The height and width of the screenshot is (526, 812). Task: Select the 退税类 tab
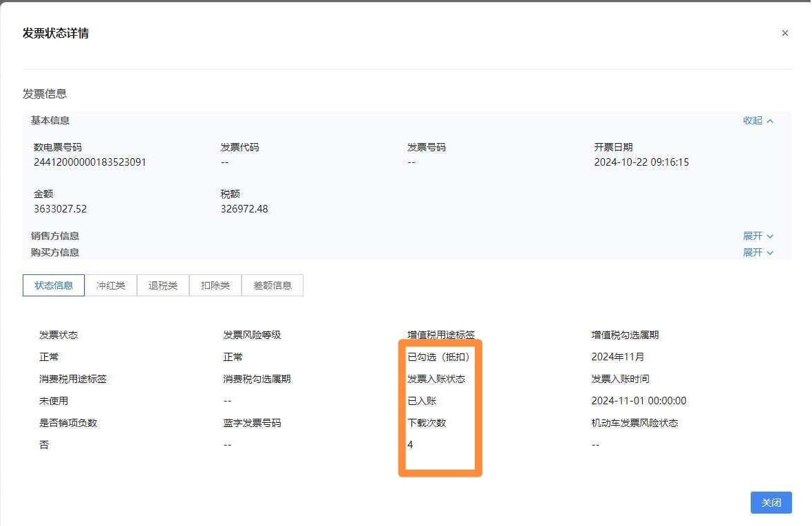(x=163, y=285)
